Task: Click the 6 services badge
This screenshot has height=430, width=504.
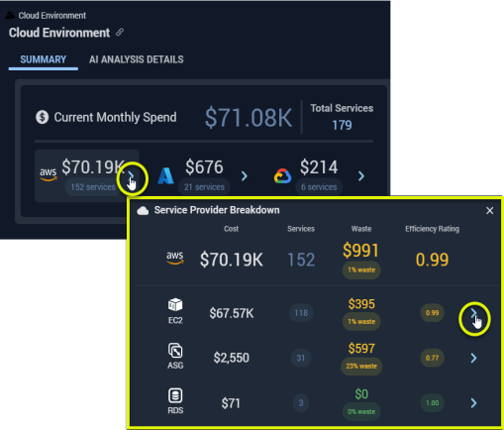Action: click(x=319, y=187)
